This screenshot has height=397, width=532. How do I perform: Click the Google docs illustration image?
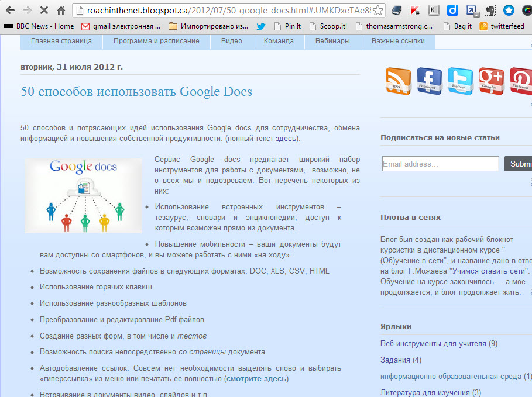(x=84, y=196)
